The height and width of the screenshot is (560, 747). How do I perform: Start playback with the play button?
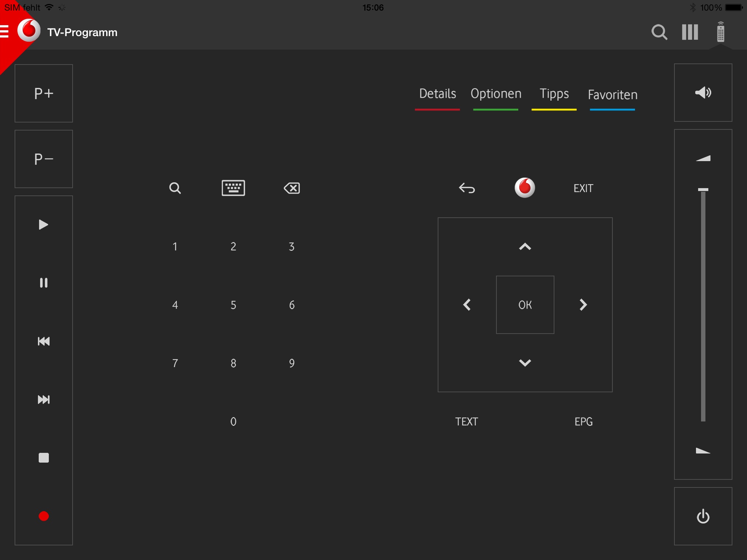point(44,225)
